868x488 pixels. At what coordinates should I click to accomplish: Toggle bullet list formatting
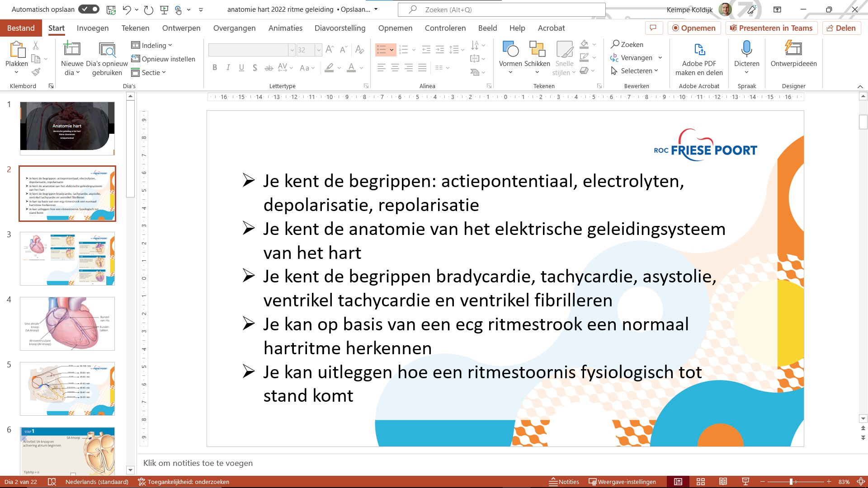tap(381, 49)
